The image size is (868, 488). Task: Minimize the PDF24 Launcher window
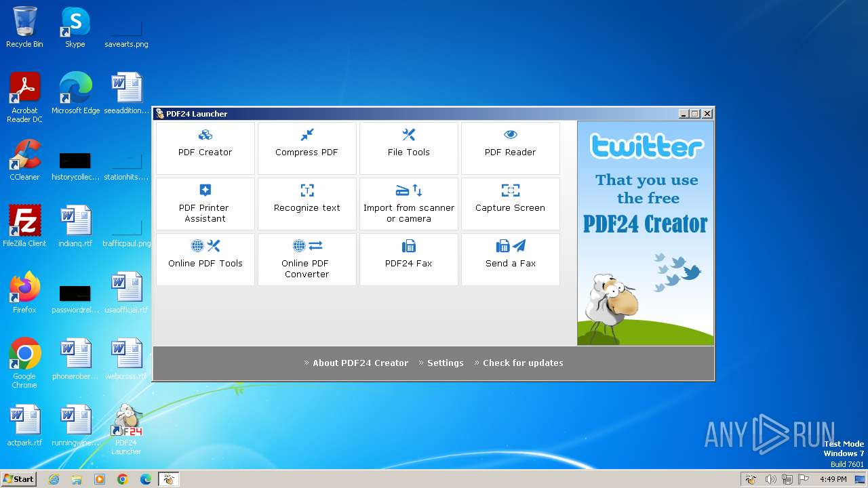[684, 114]
